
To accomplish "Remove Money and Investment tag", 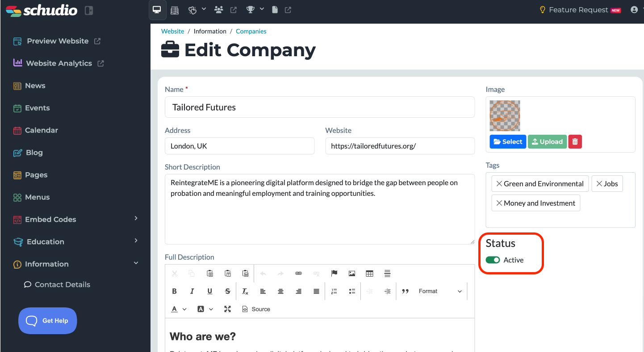I will point(499,203).
